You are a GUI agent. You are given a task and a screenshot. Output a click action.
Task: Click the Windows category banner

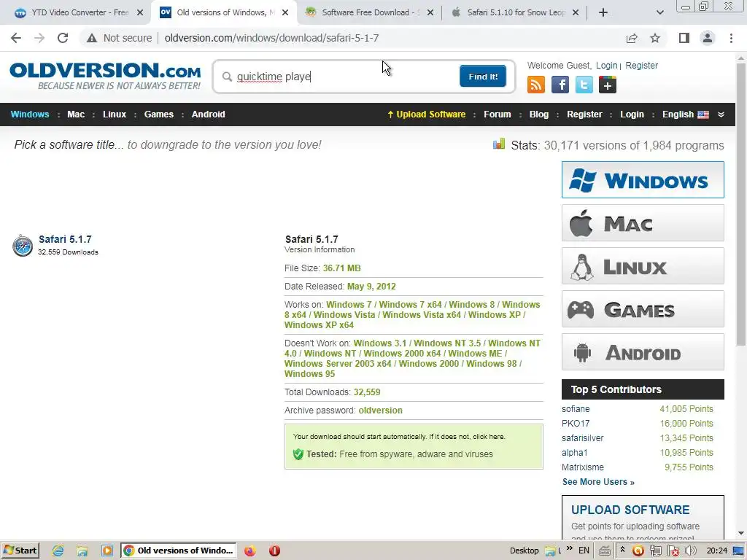click(x=643, y=180)
